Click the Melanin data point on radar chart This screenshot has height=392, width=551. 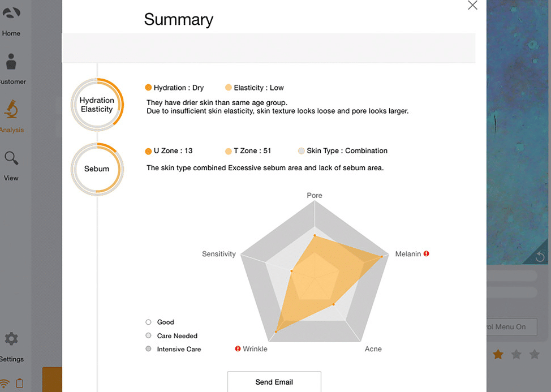point(382,257)
